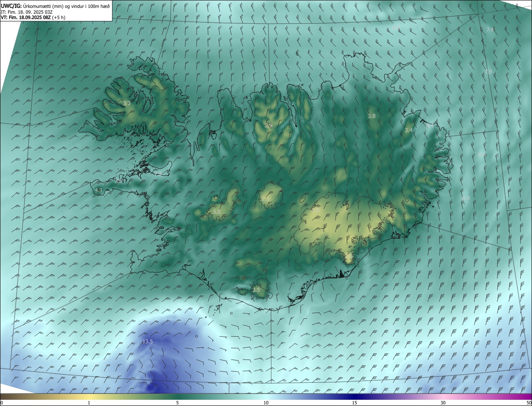The height and width of the screenshot is (406, 532).
Task: Click the colorbar tick label 10
Action: point(266,403)
